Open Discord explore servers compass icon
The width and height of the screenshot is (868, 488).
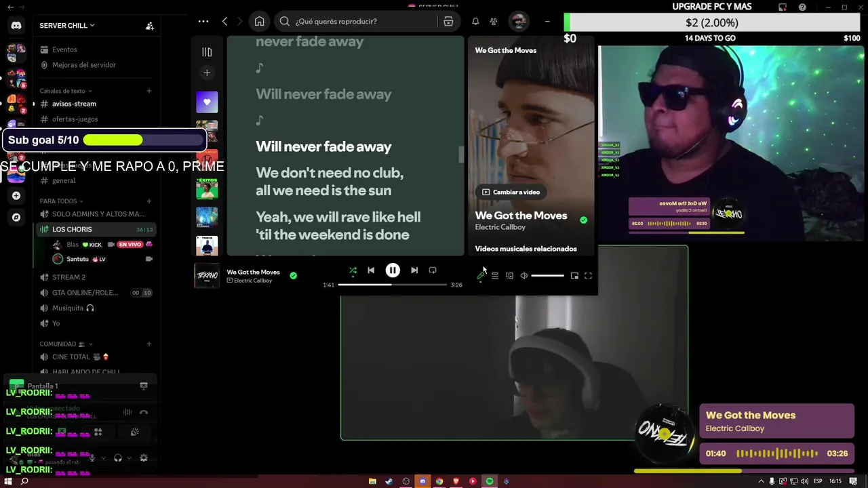coord(16,218)
